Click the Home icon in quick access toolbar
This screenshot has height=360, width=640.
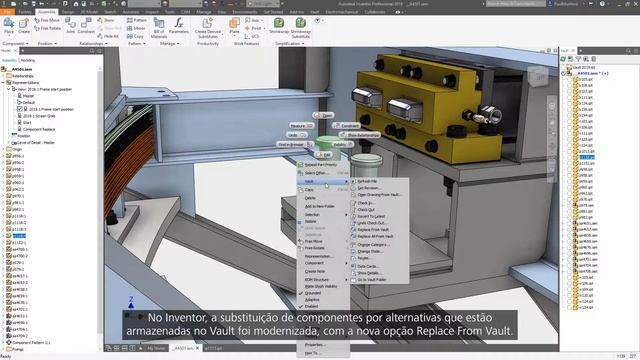coord(76,4)
